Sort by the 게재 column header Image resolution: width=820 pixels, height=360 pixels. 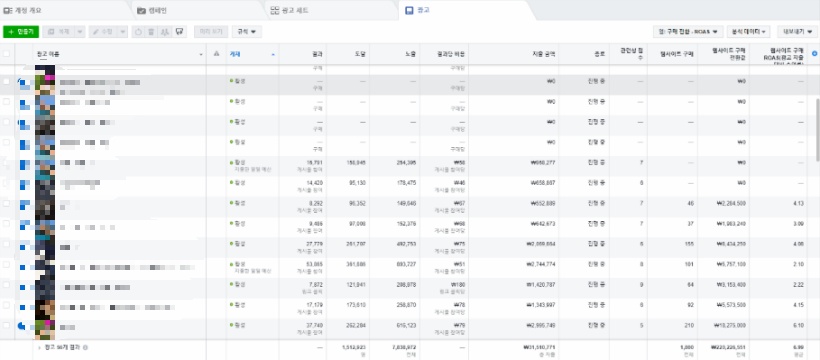point(252,54)
